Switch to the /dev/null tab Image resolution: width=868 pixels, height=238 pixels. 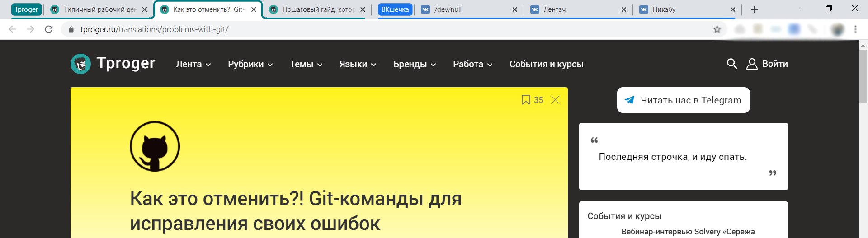point(468,9)
